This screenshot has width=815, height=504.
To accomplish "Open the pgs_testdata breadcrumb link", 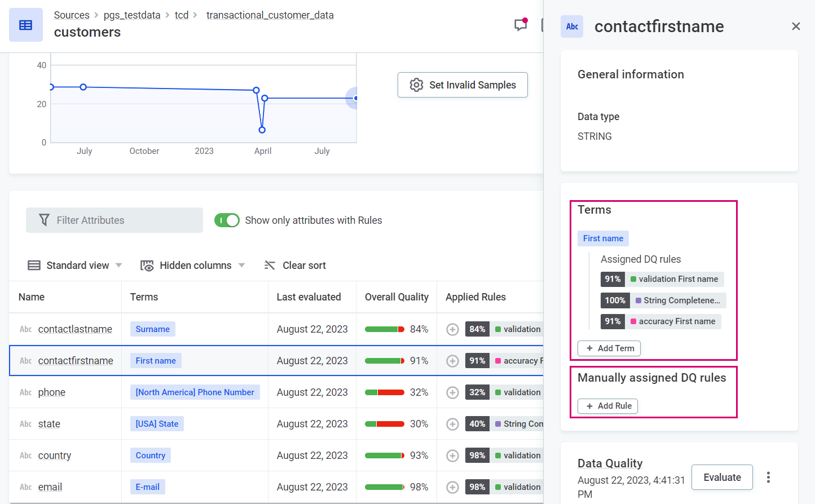I will point(132,15).
